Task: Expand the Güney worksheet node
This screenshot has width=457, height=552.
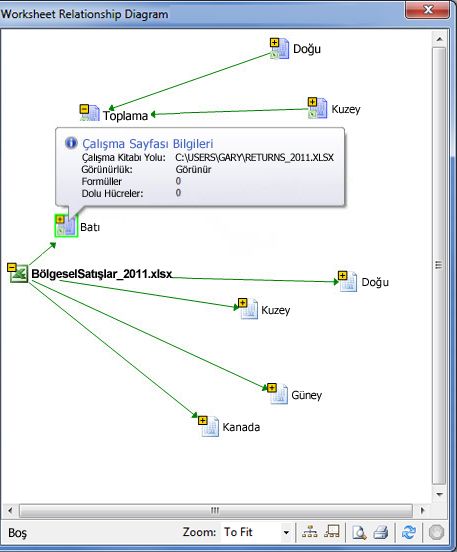Action: [271, 388]
